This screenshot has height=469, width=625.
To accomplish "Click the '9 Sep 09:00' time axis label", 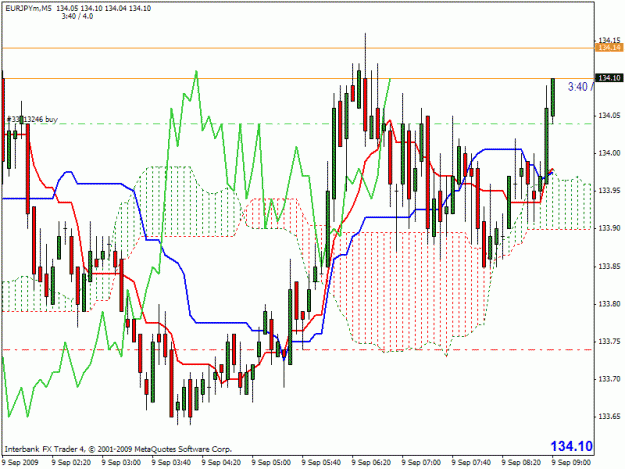I will coord(572,462).
